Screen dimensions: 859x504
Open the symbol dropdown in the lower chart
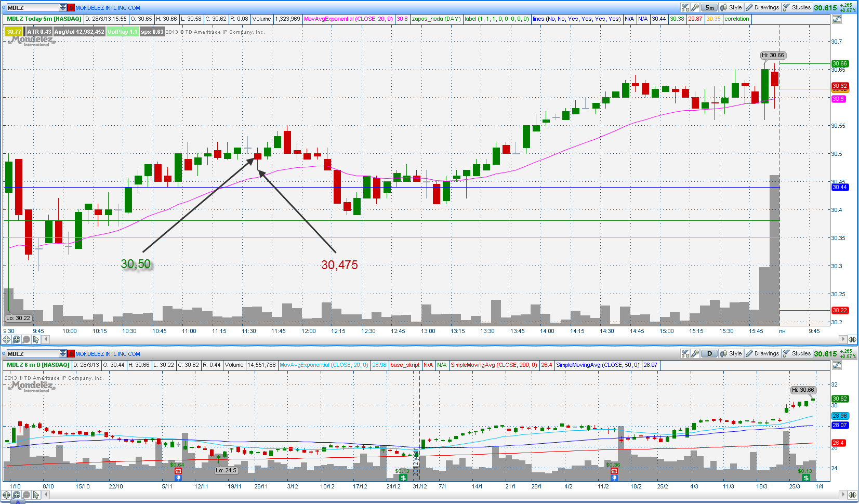click(x=63, y=353)
